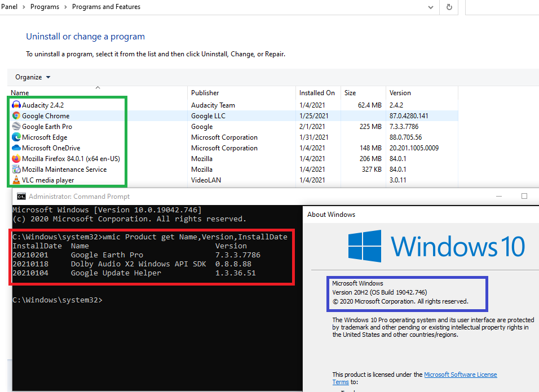Click the 2/1/2021 install date cell

[312, 126]
